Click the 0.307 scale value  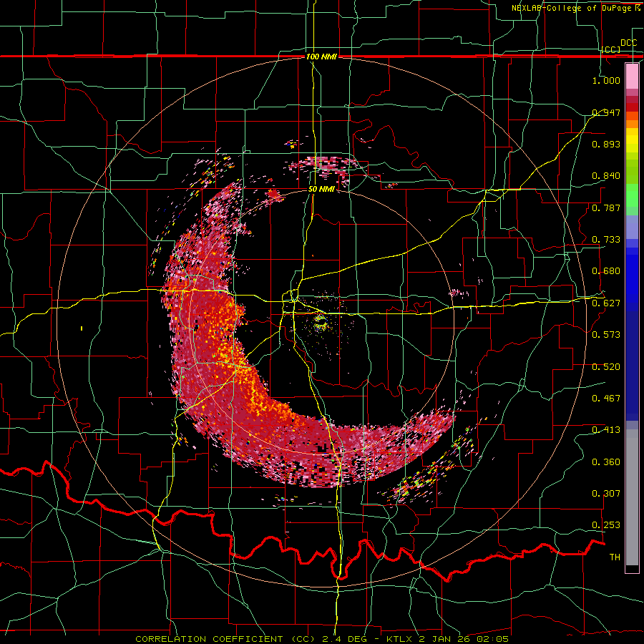606,494
